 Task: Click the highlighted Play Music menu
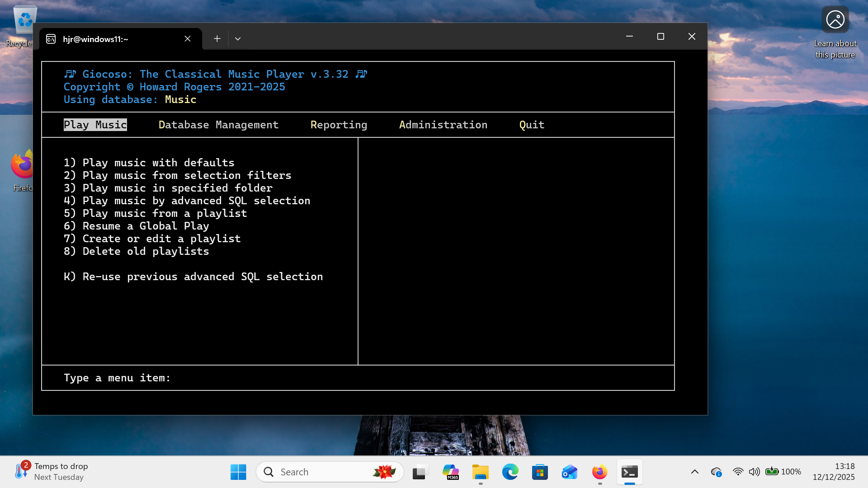(95, 125)
